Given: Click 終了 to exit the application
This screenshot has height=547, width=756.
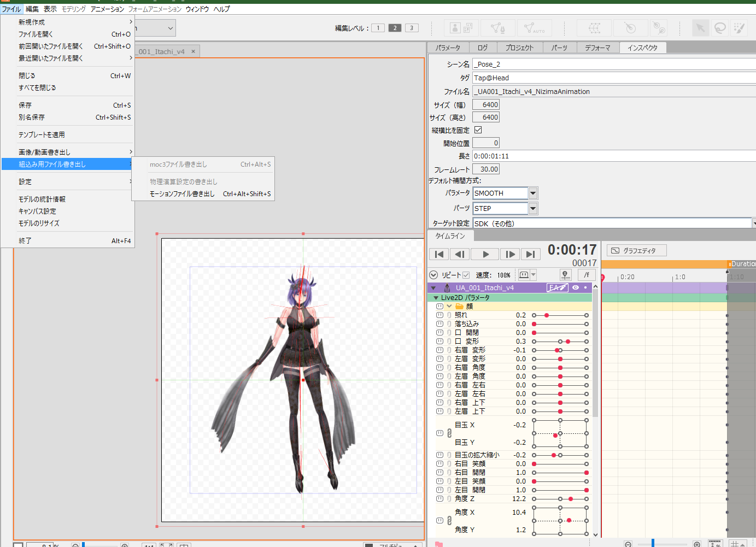Looking at the screenshot, I should 68,241.
